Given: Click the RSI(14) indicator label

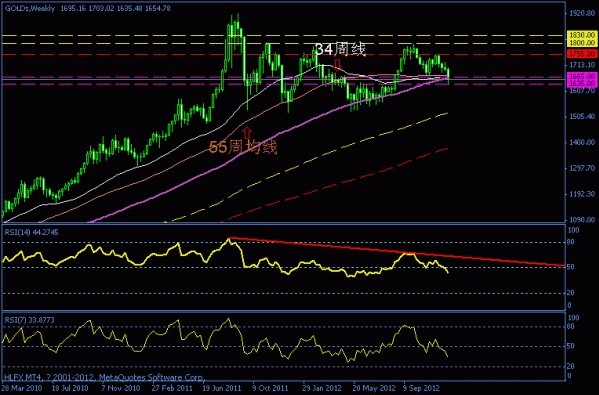Looking at the screenshot, I should tap(31, 232).
